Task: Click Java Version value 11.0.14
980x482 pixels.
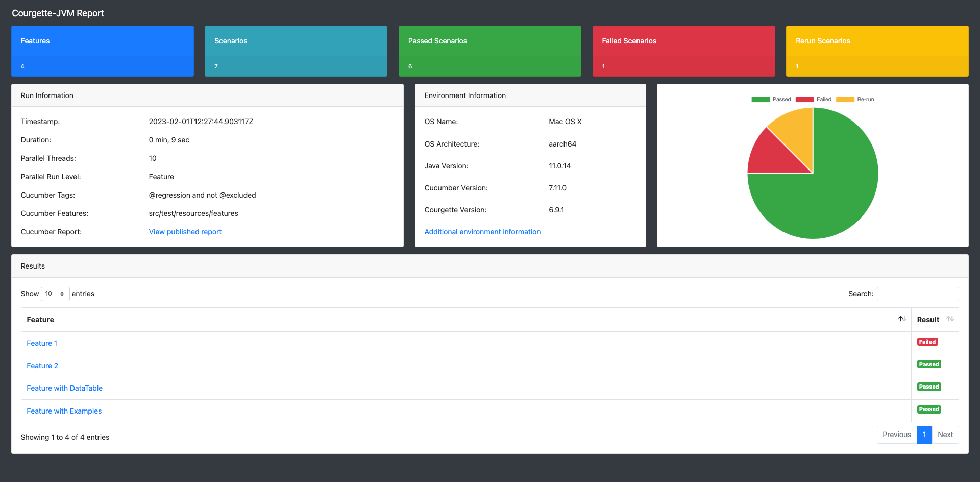Action: click(x=560, y=166)
